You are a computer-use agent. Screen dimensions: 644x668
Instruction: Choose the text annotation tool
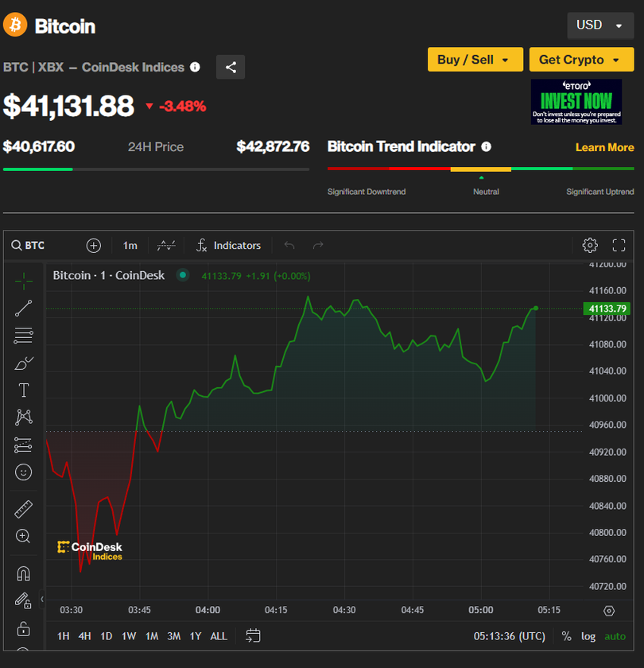(x=24, y=390)
